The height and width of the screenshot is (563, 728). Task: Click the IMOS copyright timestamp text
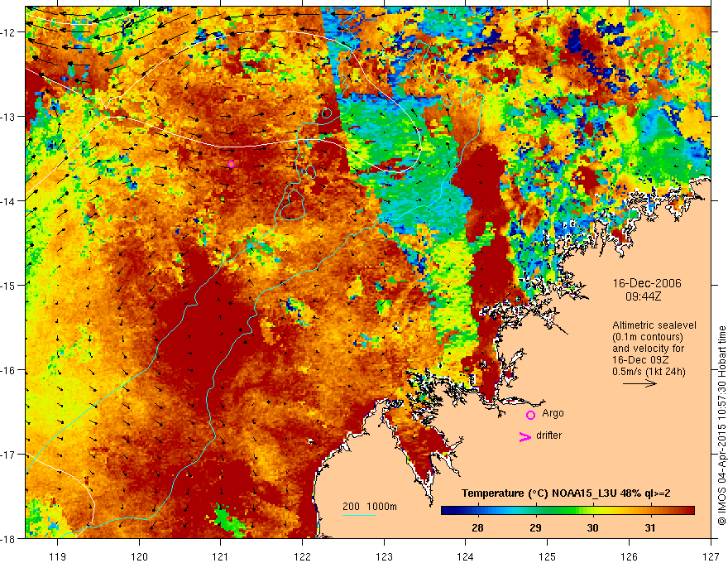[721, 426]
